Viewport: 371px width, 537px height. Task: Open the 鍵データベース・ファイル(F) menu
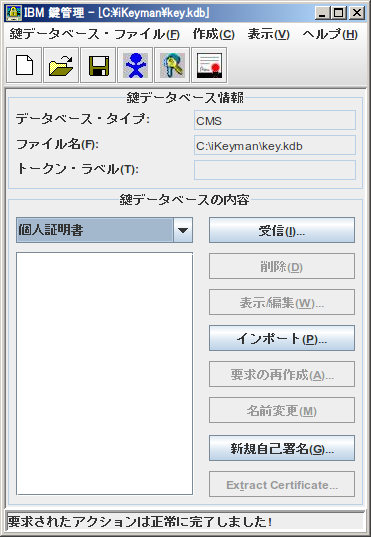click(95, 34)
